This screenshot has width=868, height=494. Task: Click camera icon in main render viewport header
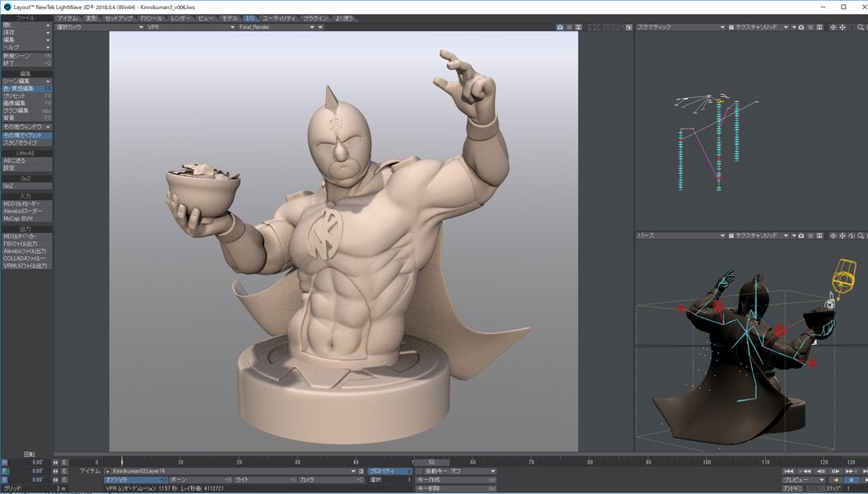click(x=560, y=27)
